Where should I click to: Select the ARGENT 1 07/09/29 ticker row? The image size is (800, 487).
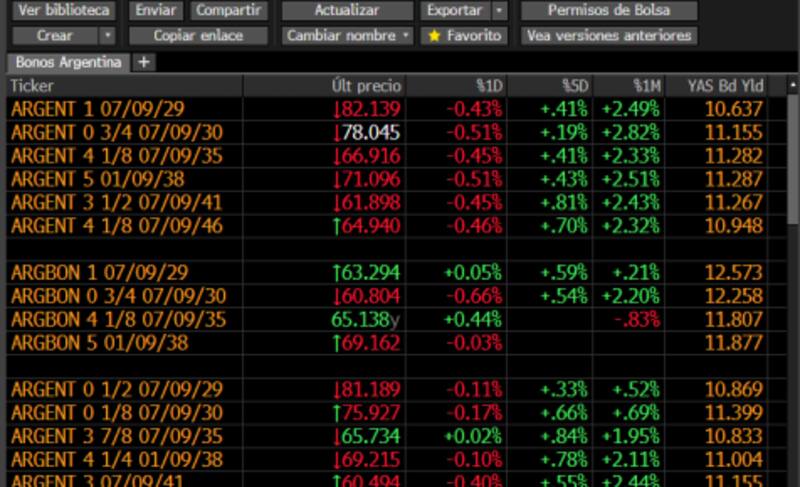97,109
